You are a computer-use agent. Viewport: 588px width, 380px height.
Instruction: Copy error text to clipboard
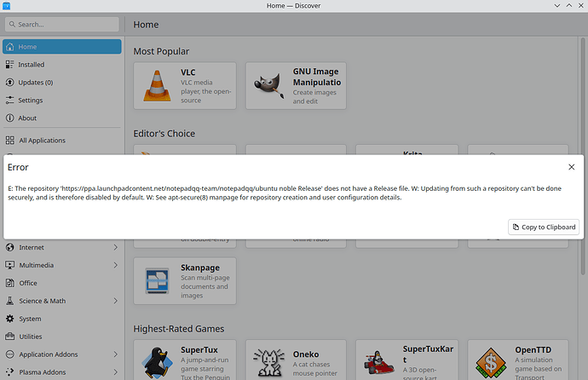click(544, 227)
